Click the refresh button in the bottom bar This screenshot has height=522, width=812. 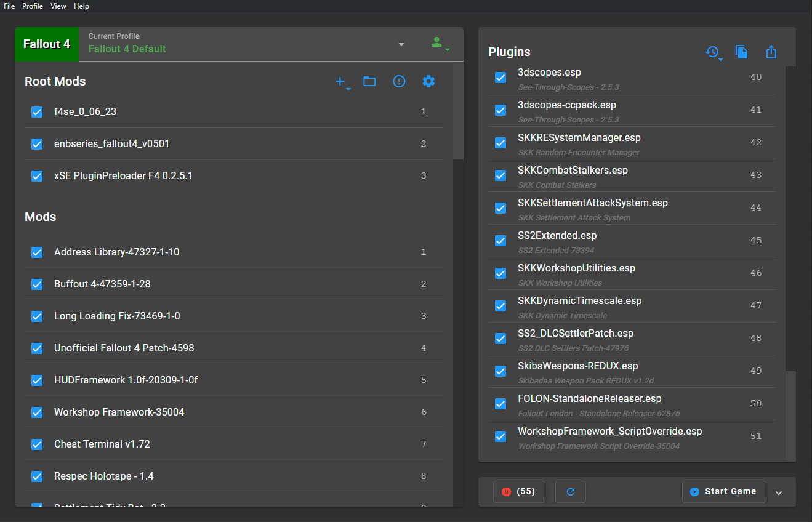[571, 492]
